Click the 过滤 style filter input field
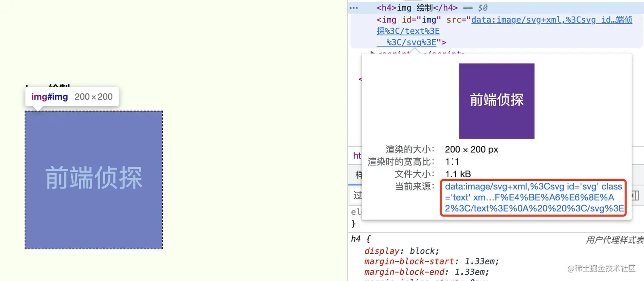644x281 pixels. (358, 195)
